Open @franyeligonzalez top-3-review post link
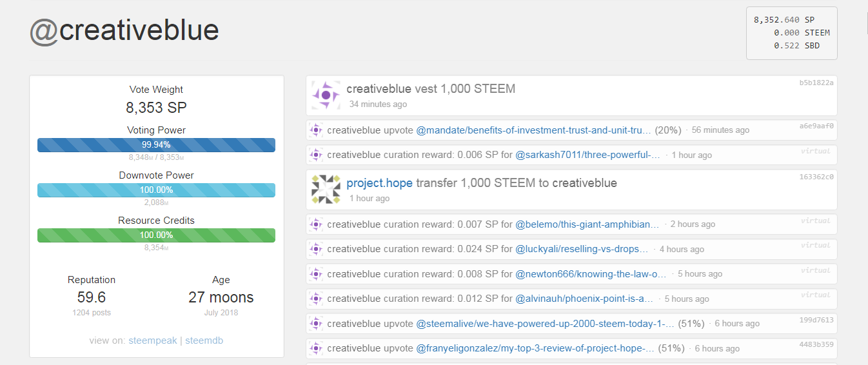 (x=535, y=348)
